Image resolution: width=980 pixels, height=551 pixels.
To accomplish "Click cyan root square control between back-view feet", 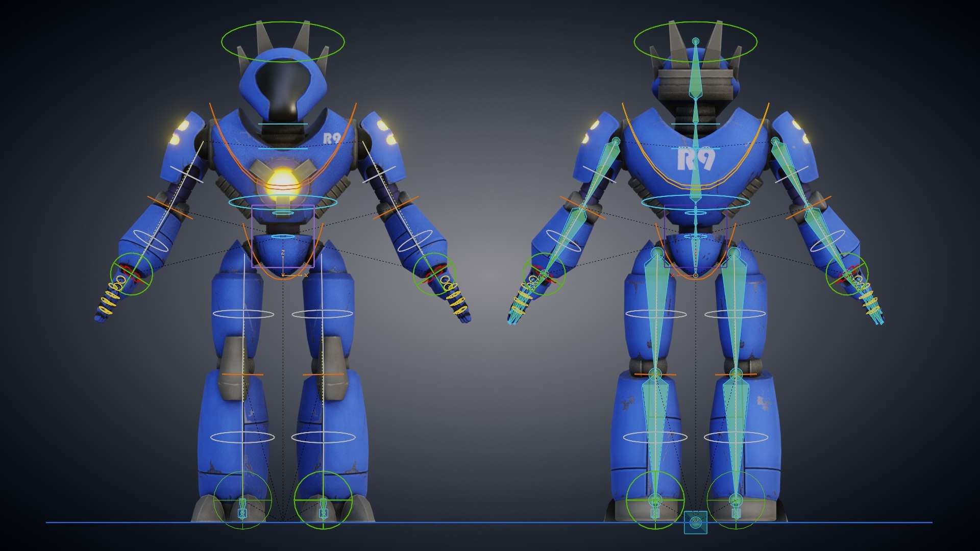I will pos(696,522).
